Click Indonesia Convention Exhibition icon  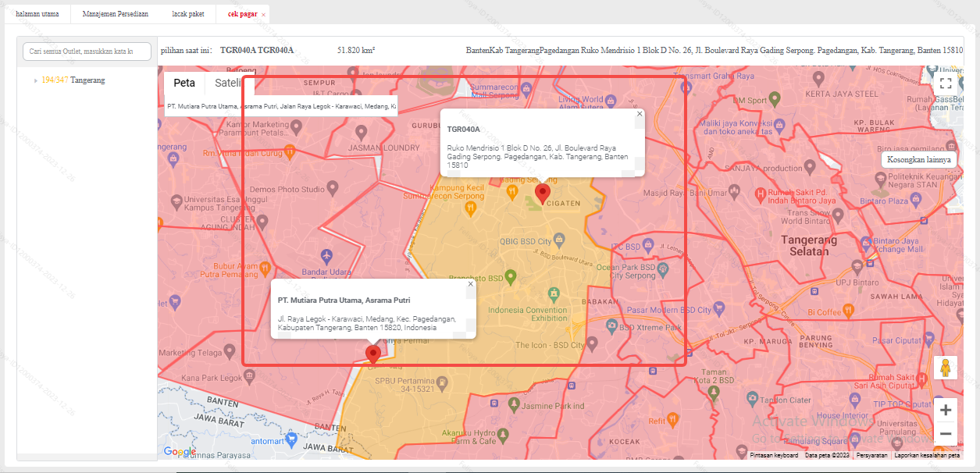pos(554,294)
